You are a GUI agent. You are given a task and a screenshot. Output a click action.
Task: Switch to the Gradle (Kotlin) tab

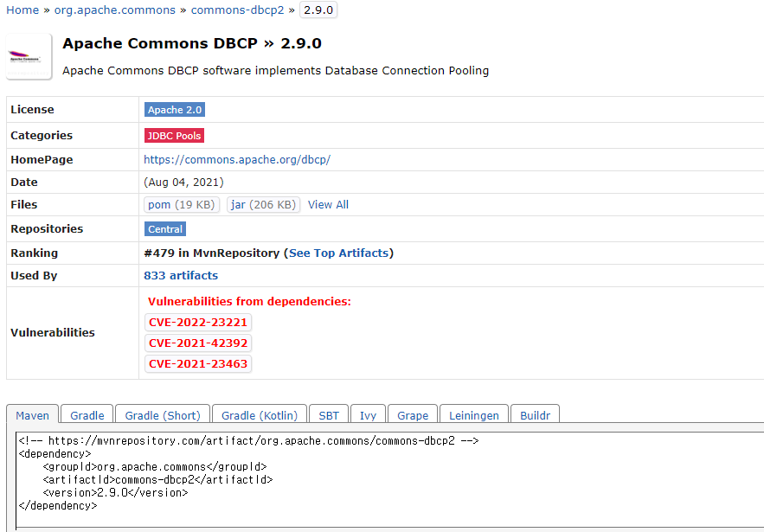coord(260,415)
